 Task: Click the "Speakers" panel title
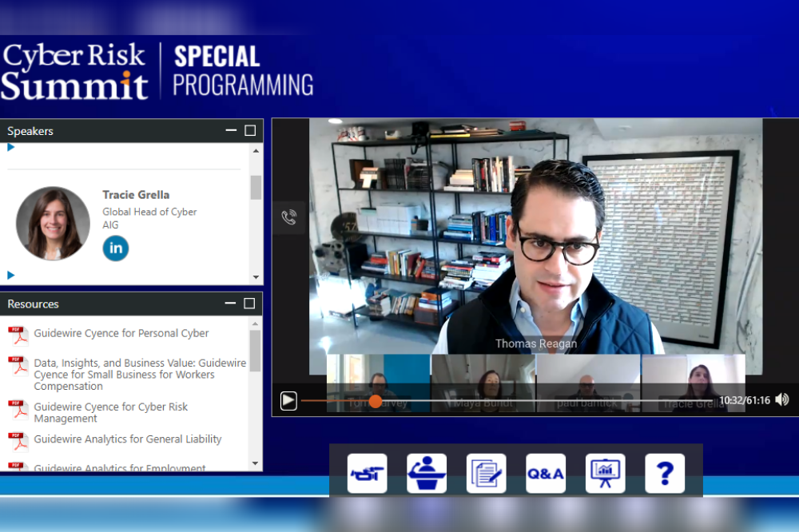pos(30,131)
